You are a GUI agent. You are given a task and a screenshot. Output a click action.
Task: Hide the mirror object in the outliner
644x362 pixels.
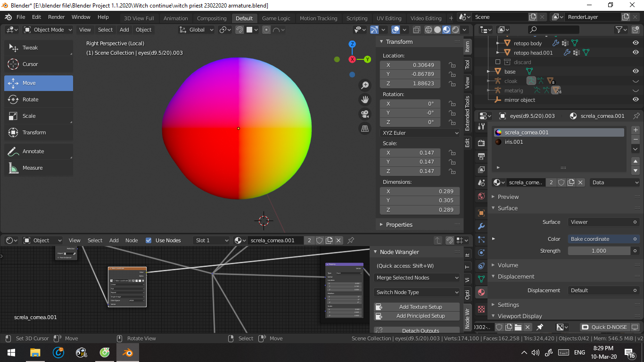(x=636, y=100)
